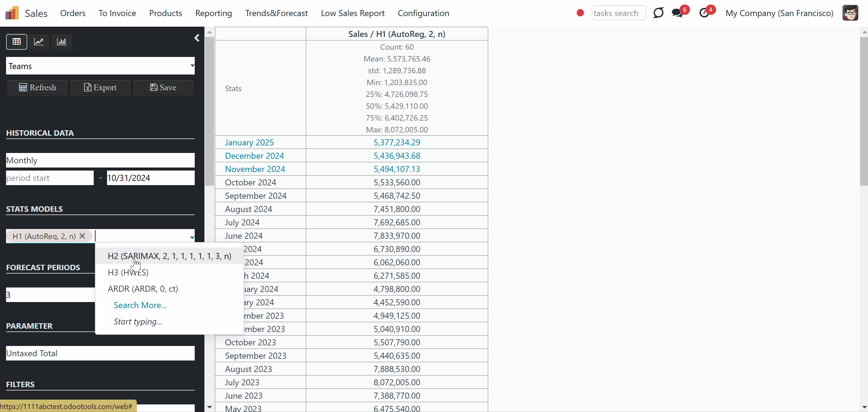This screenshot has height=412, width=868.
Task: Click the Refresh button
Action: pos(37,88)
